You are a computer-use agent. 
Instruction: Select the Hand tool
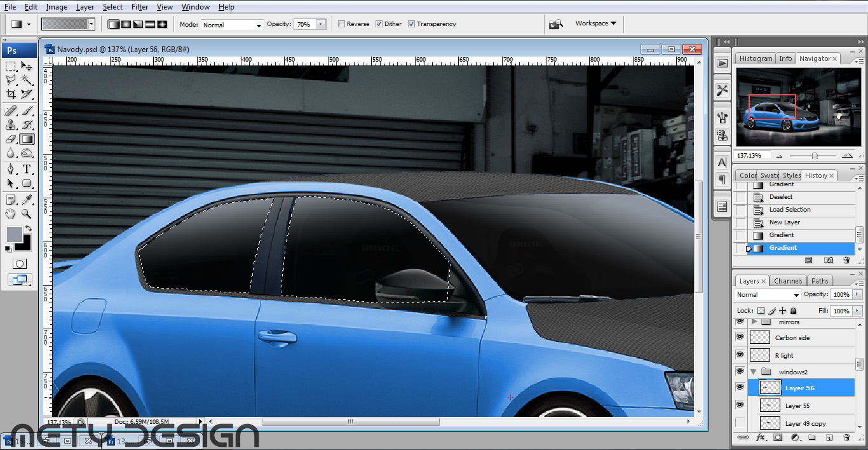click(x=11, y=214)
